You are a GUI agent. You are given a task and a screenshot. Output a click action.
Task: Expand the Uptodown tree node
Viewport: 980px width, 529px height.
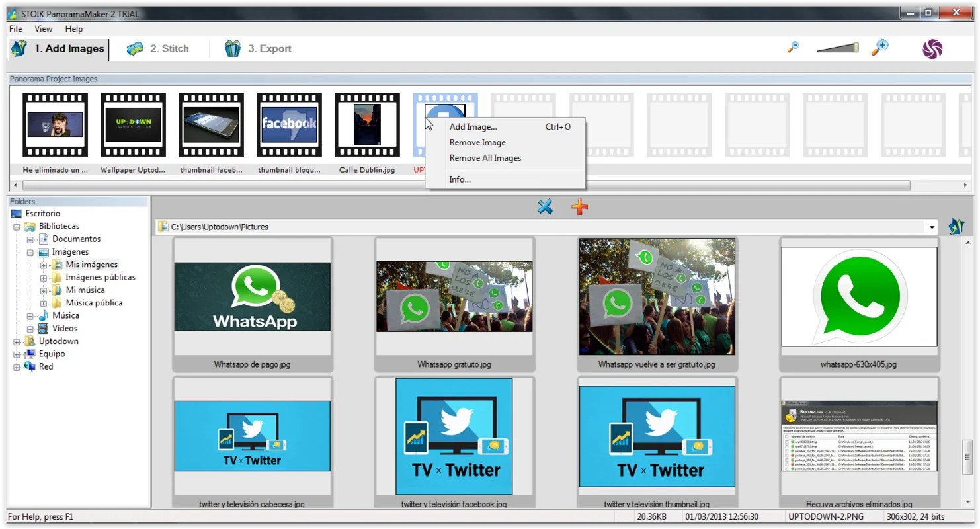(x=17, y=341)
